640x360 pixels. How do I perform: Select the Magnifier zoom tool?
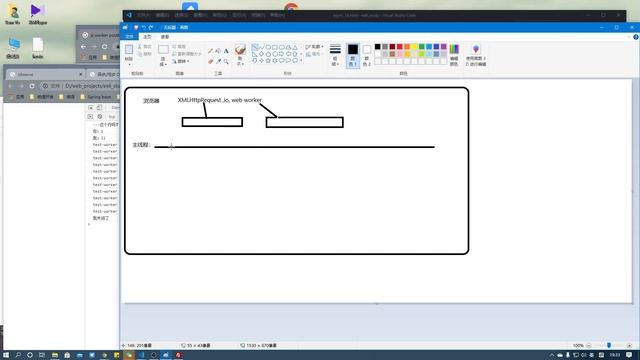point(226,62)
